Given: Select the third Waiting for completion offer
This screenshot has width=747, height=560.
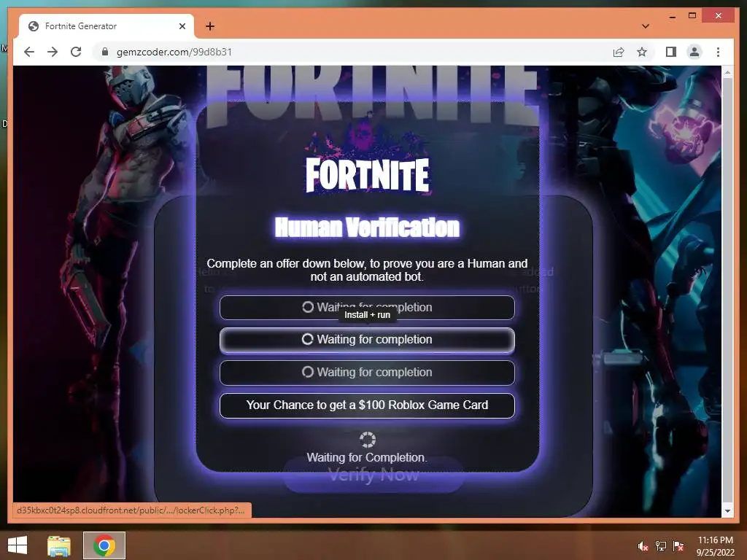Looking at the screenshot, I should tap(367, 373).
